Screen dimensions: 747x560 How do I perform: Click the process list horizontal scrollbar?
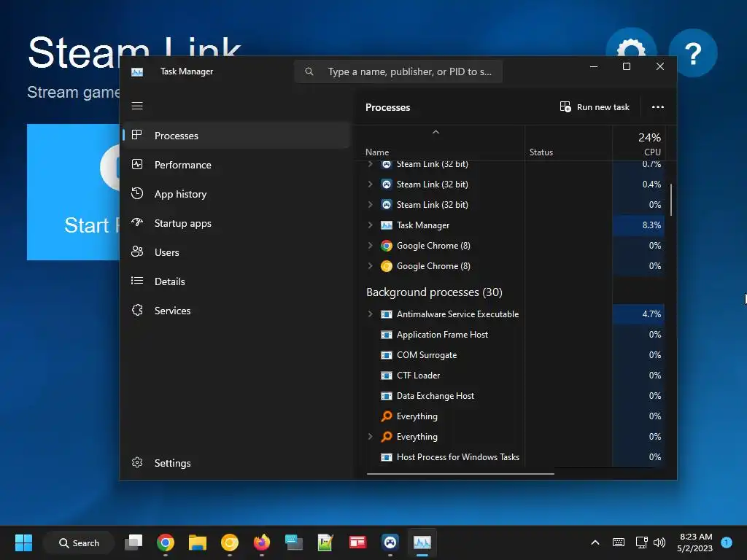460,474
